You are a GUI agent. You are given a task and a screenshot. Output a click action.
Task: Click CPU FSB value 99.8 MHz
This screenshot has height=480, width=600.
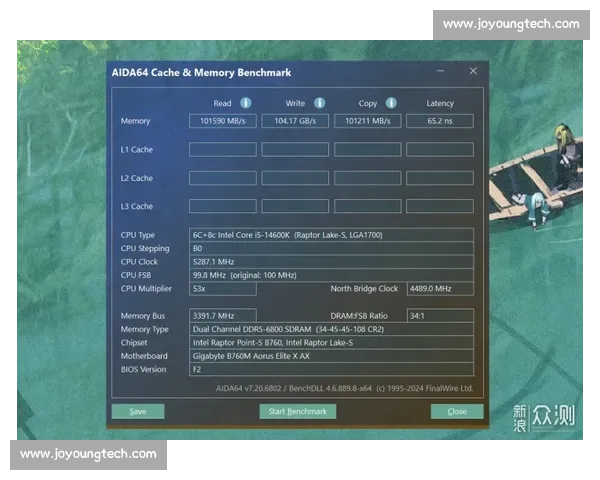[x=331, y=275]
